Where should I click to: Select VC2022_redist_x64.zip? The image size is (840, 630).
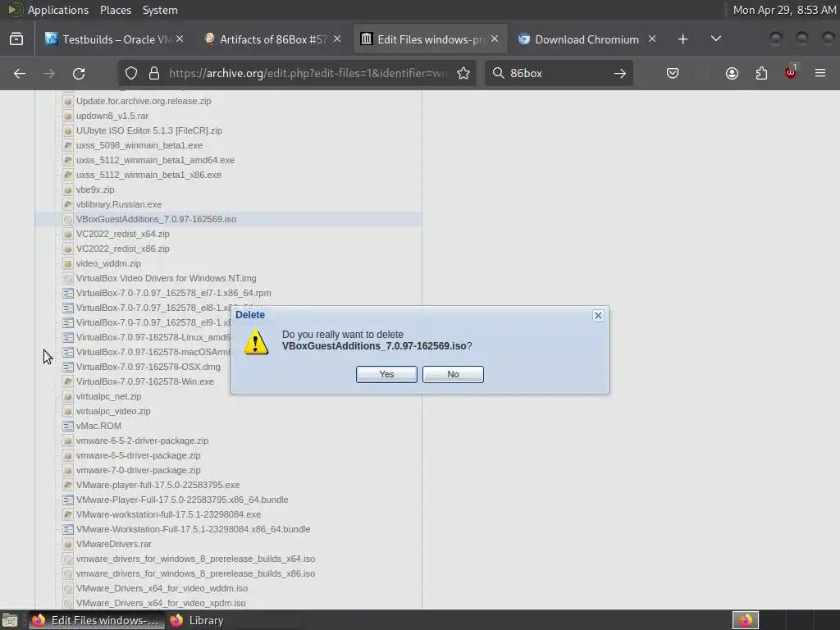coord(123,234)
